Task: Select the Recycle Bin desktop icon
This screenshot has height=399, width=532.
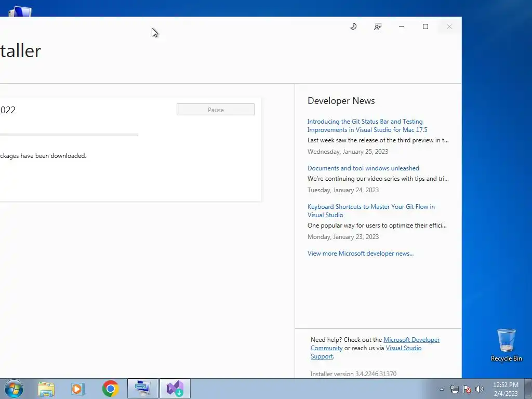Action: [506, 345]
